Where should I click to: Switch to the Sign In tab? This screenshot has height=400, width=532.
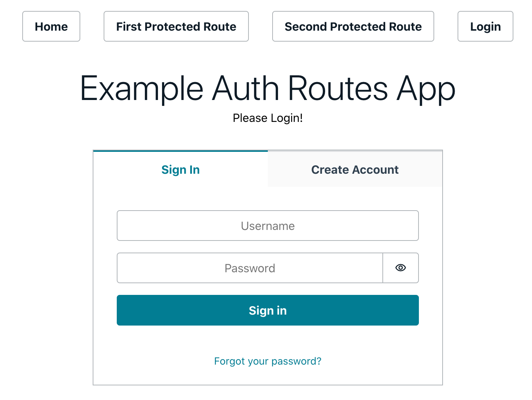[180, 169]
